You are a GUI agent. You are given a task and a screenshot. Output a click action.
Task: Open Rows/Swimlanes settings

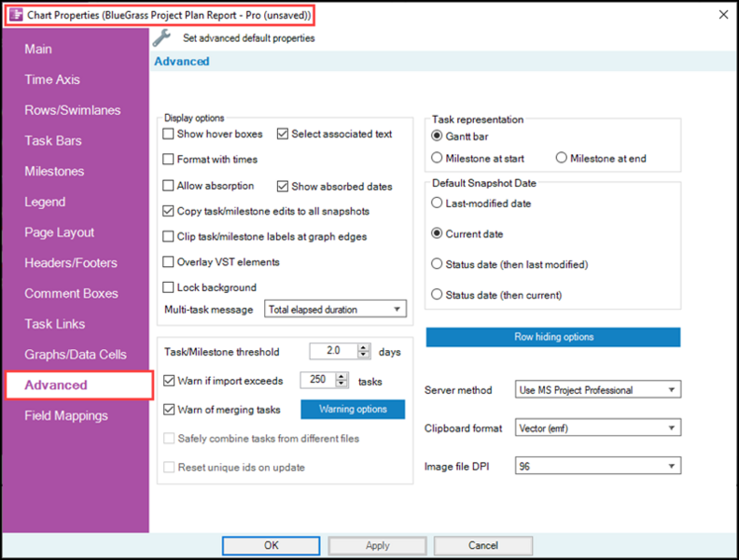[73, 110]
